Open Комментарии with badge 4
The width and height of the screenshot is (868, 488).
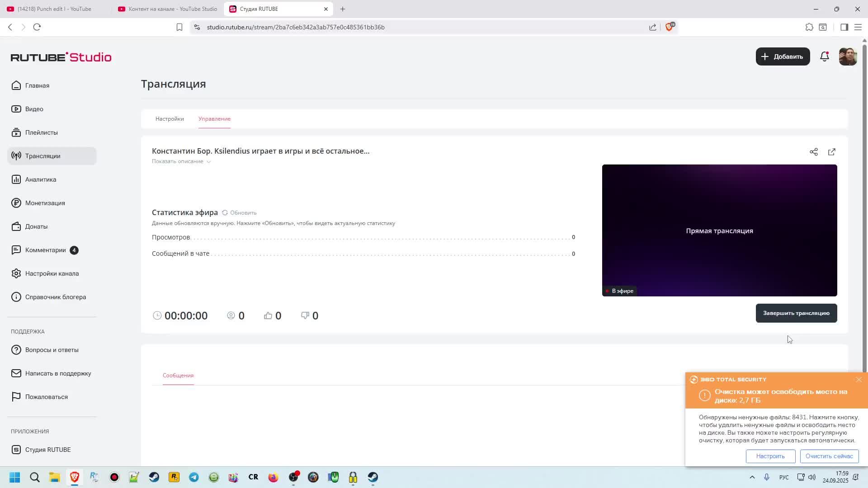tap(45, 250)
